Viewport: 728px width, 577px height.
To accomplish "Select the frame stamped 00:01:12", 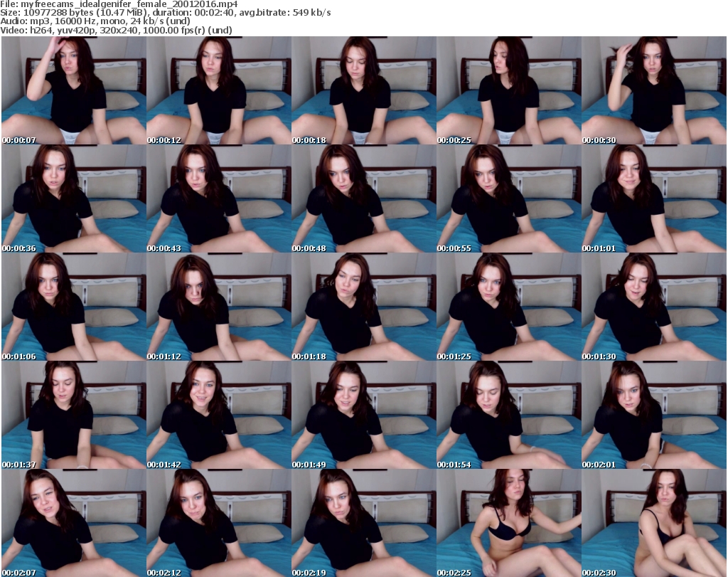I will (219, 307).
